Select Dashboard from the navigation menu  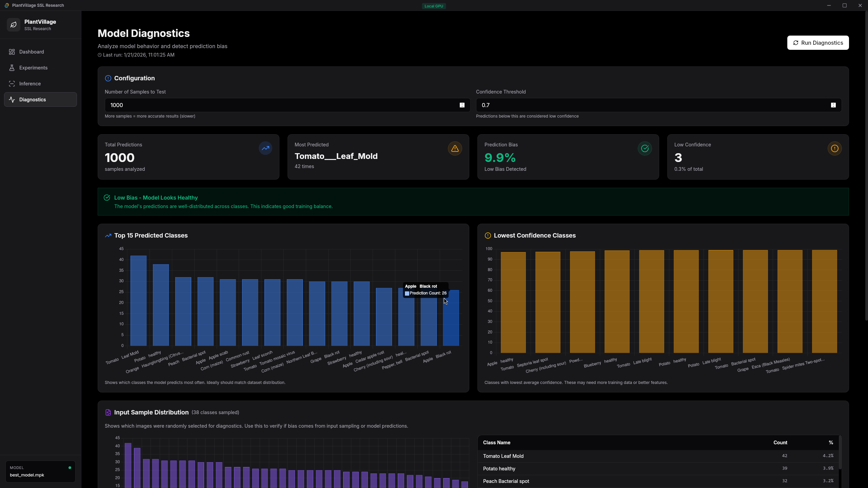[x=32, y=52]
